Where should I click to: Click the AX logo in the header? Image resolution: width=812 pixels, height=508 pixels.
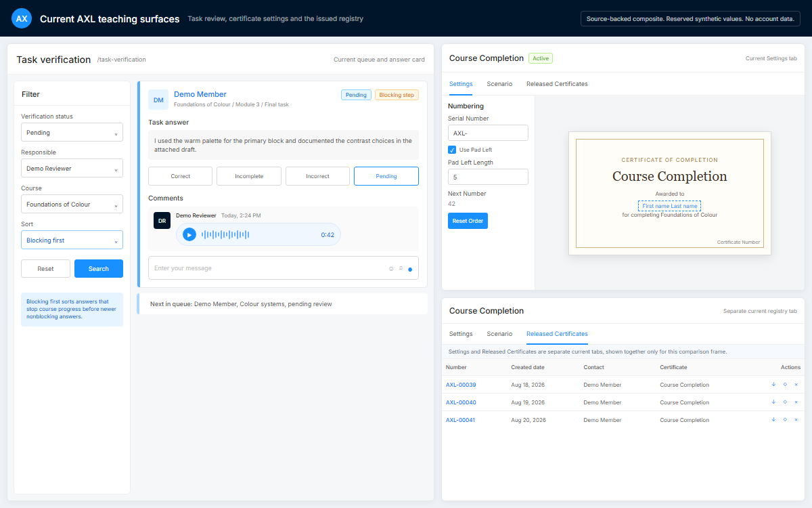[x=22, y=18]
